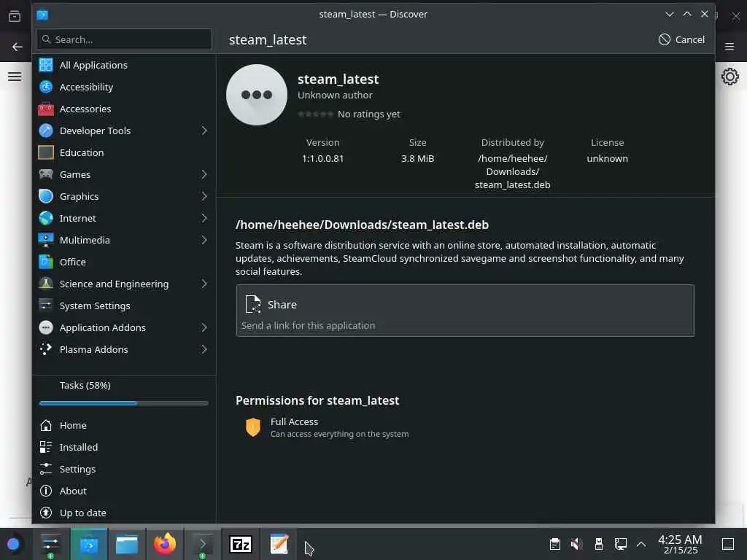Viewport: 747px width, 560px height.
Task: Click the Up to date icon
Action: point(46,513)
